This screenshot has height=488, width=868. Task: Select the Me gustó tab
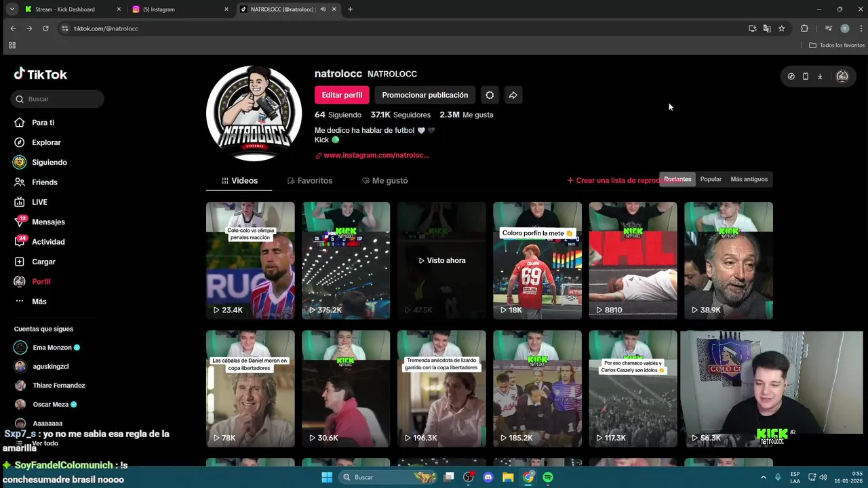click(385, 181)
